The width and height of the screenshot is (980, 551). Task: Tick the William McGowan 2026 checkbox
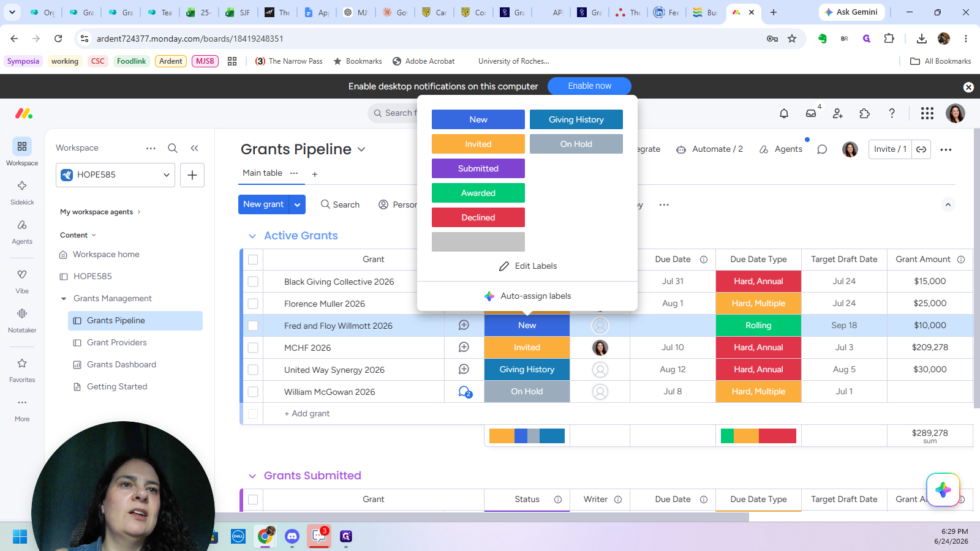253,392
